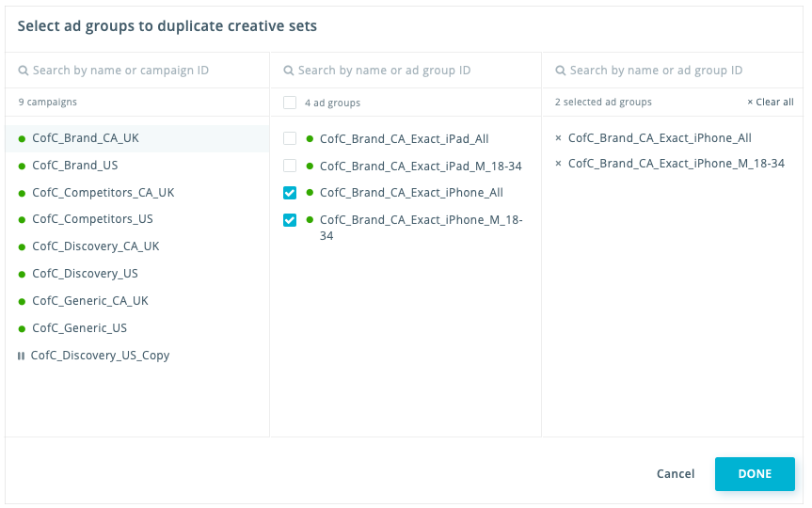Confirm with the DONE button
The height and width of the screenshot is (508, 812).
tap(755, 474)
